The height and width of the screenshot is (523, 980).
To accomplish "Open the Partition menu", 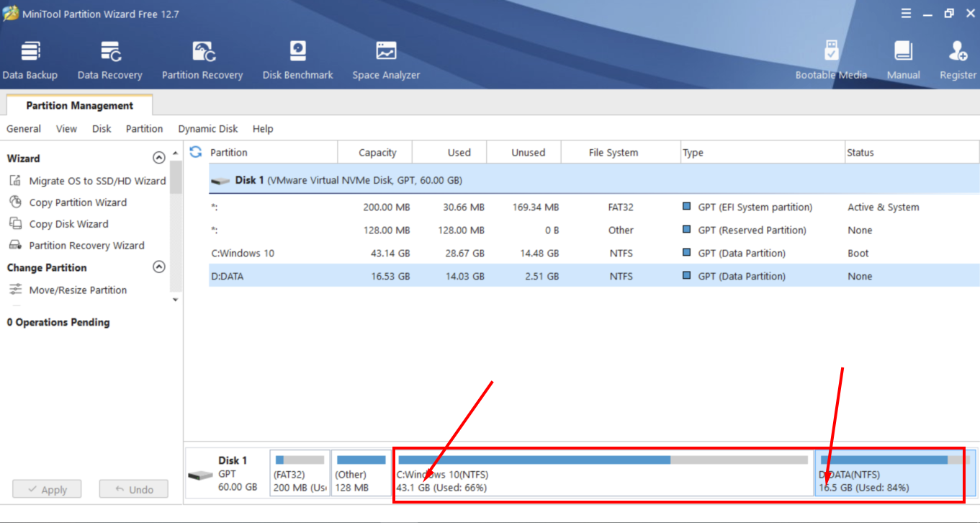I will click(144, 129).
